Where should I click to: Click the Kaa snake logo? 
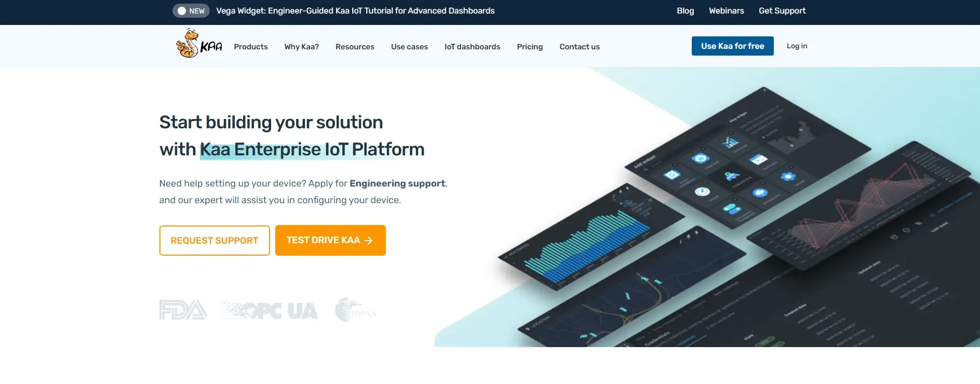pyautogui.click(x=199, y=44)
